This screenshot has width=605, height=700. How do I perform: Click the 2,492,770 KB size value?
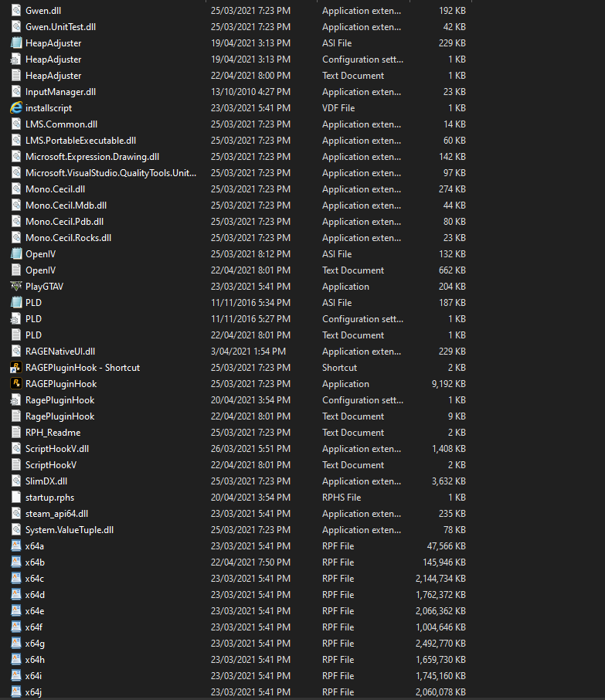(x=440, y=644)
